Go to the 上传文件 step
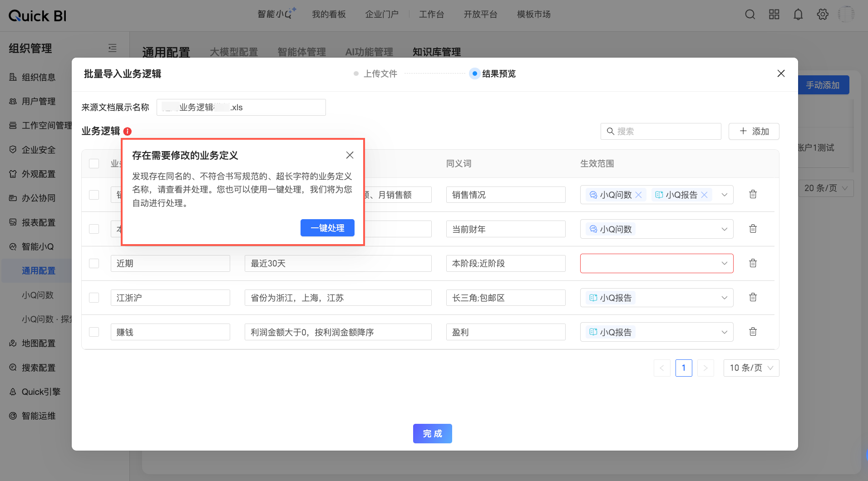Image resolution: width=868 pixels, height=481 pixels. (x=375, y=74)
